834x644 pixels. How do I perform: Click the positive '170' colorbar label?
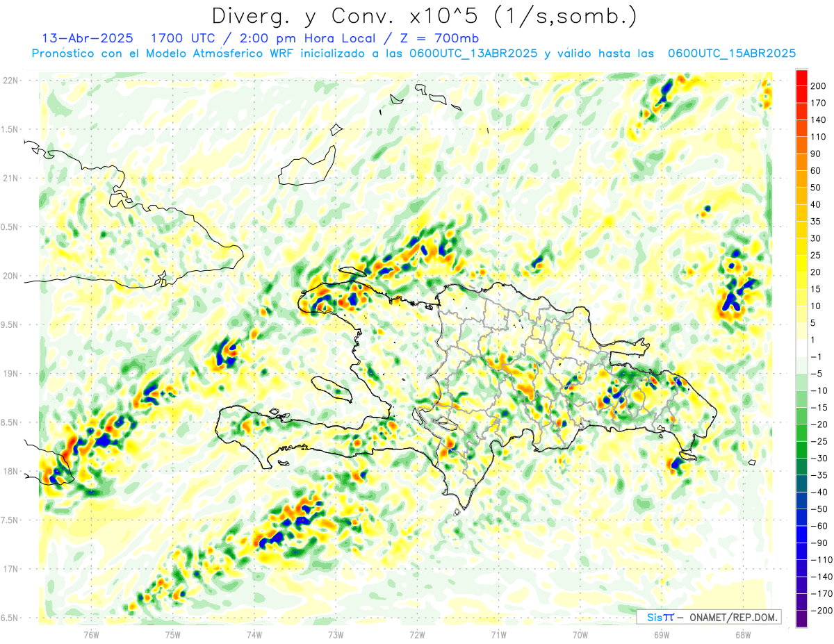[818, 103]
